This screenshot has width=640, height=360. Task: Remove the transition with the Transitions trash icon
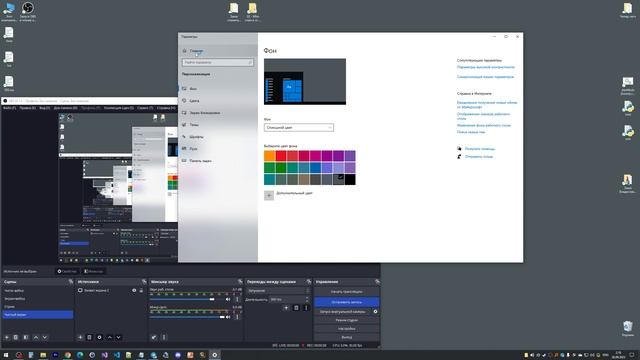click(x=296, y=308)
